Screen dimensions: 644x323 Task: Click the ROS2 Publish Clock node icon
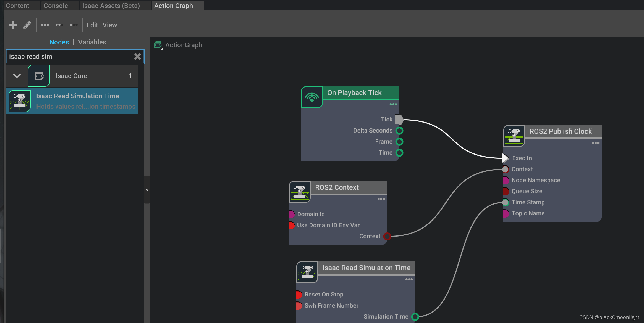pyautogui.click(x=514, y=136)
